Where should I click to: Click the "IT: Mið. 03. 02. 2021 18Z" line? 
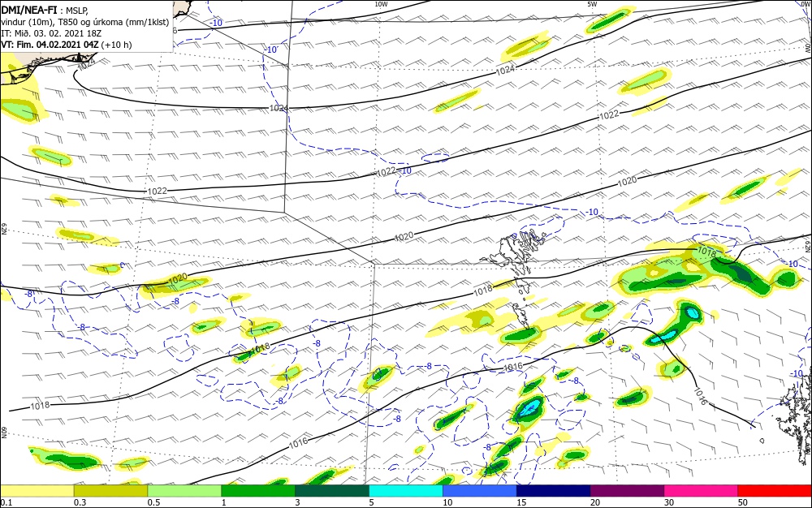(51, 33)
